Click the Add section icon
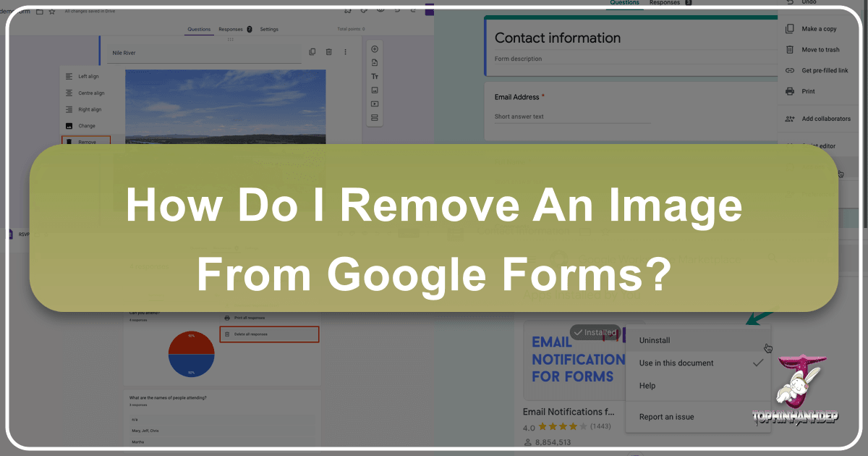Image resolution: width=868 pixels, height=456 pixels. point(375,118)
